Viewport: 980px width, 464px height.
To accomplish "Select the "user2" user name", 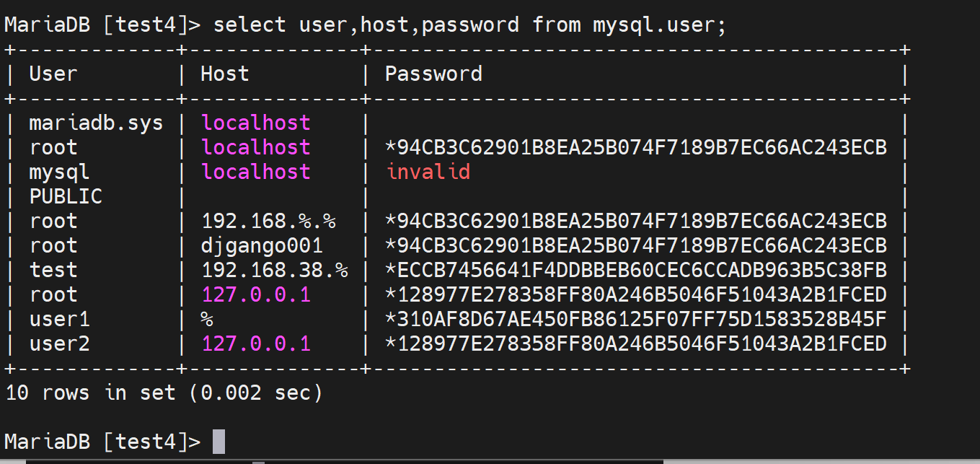I will (59, 343).
